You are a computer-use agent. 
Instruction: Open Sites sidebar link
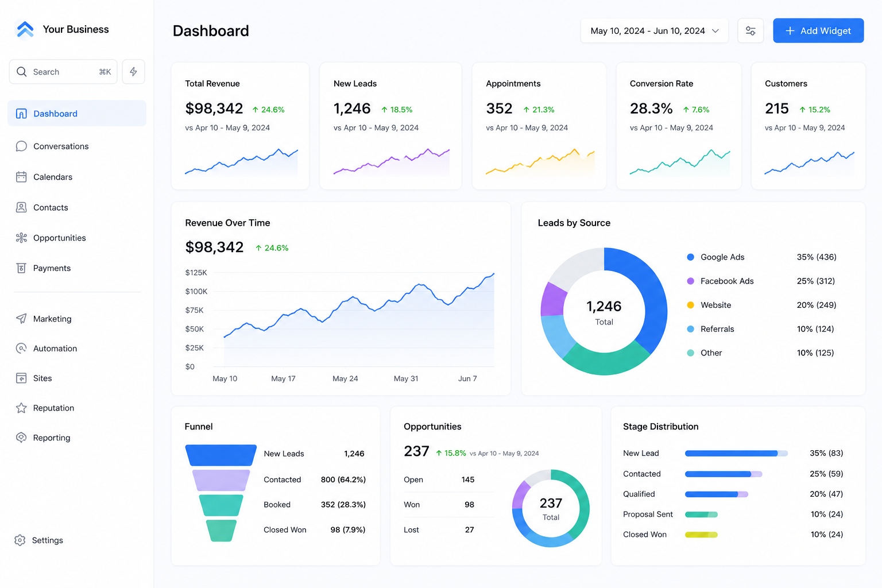pos(77,378)
